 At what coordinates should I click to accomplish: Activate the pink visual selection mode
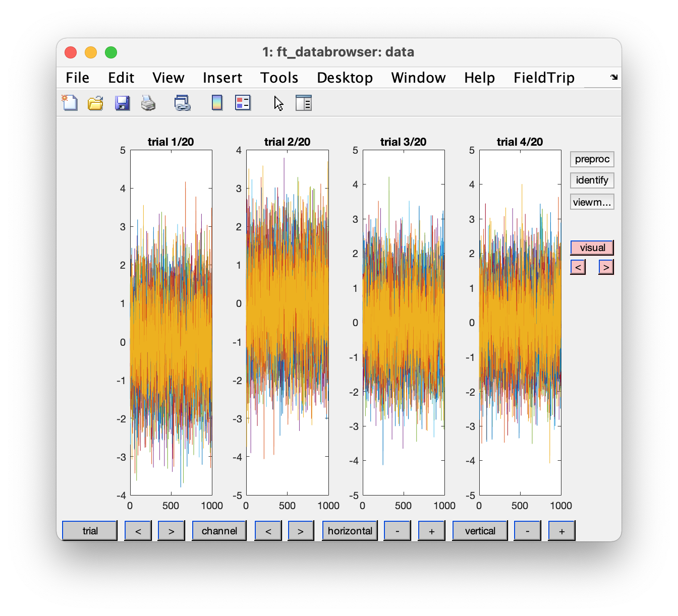tap(591, 248)
